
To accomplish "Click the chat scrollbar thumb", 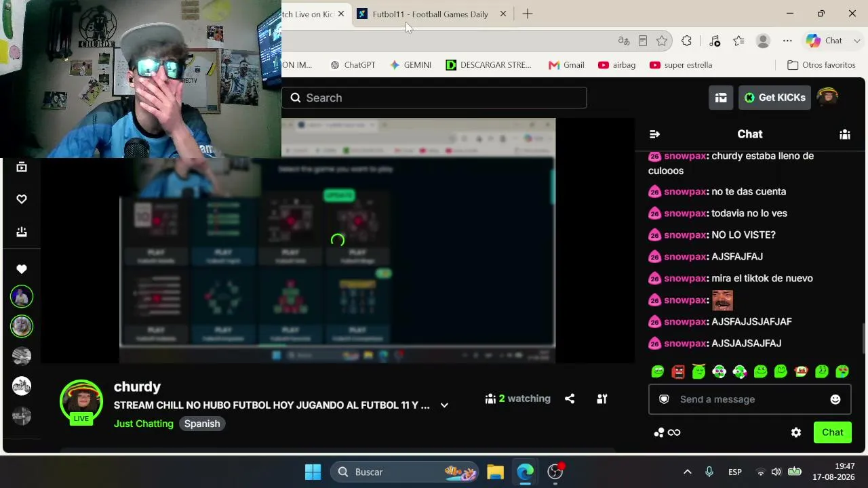I will coord(863,338).
